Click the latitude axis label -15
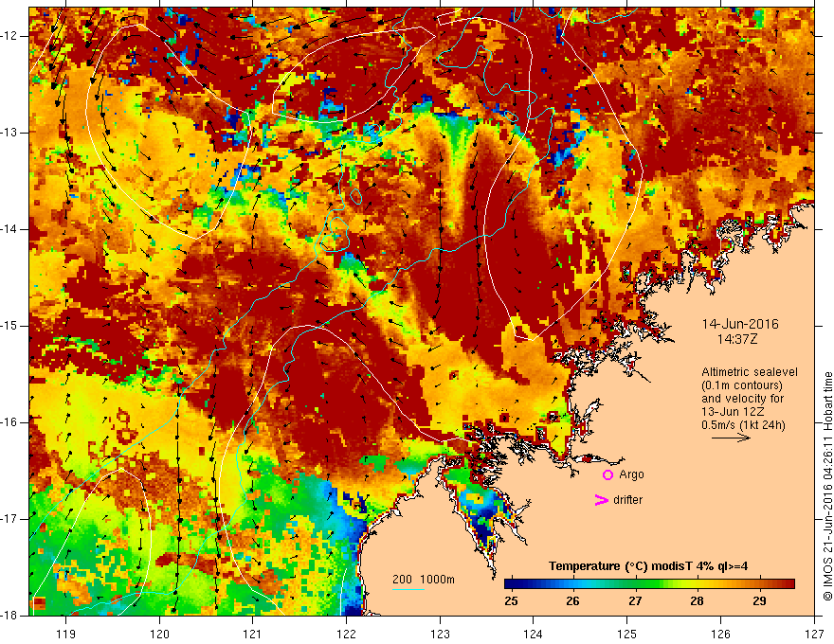Viewport: 834px width, 644px height. 10,326
